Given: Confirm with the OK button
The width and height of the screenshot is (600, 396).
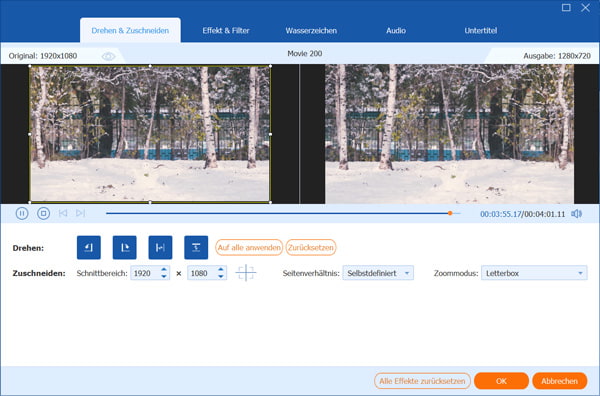Looking at the screenshot, I should click(x=501, y=381).
